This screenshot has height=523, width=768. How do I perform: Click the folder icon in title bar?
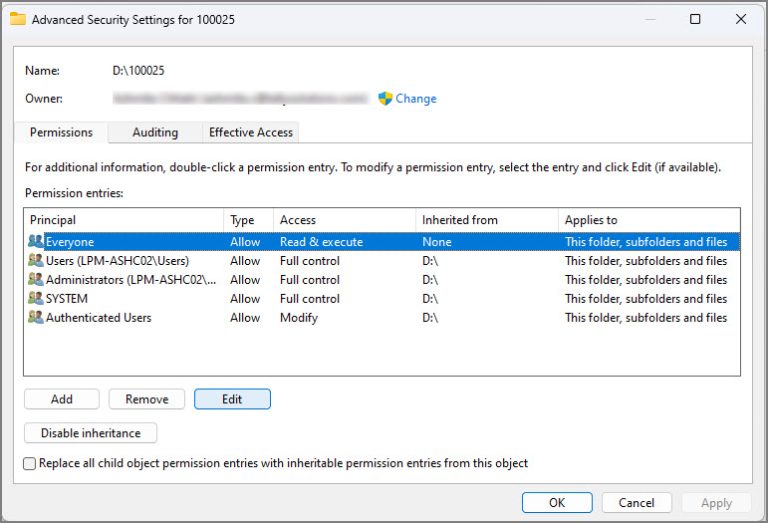pyautogui.click(x=18, y=19)
